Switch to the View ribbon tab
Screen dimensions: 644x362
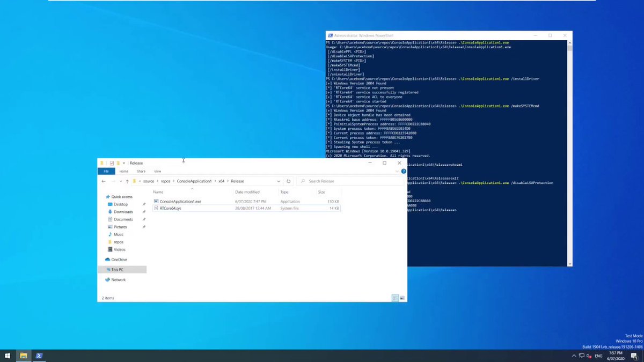point(157,171)
